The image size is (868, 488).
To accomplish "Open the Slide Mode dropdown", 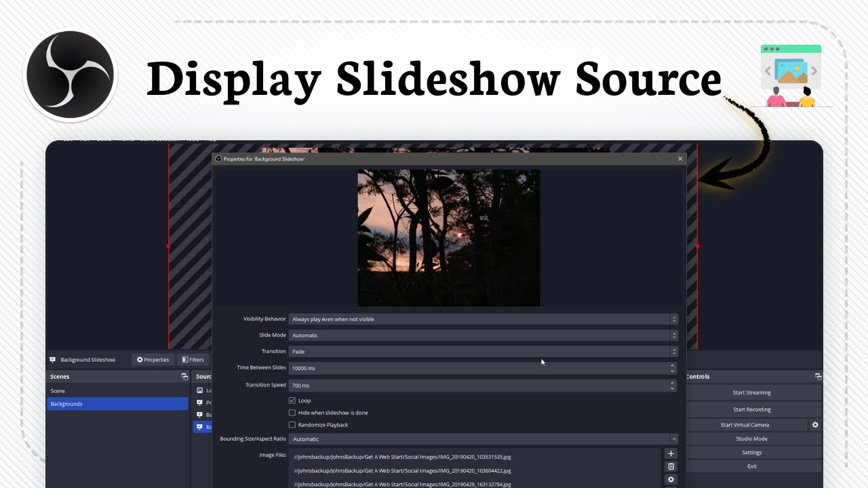I will [x=483, y=335].
